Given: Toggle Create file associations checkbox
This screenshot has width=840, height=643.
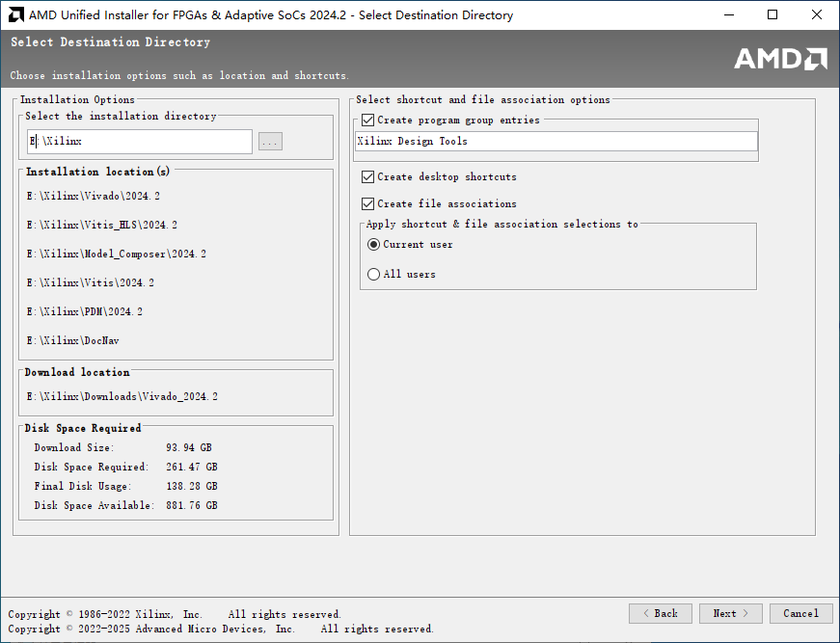Looking at the screenshot, I should (367, 203).
